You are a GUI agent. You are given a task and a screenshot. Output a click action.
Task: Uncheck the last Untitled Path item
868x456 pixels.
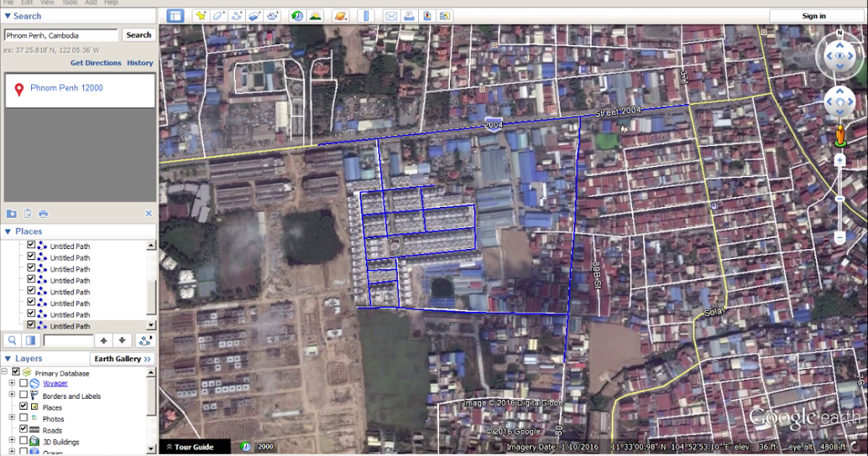pyautogui.click(x=30, y=326)
